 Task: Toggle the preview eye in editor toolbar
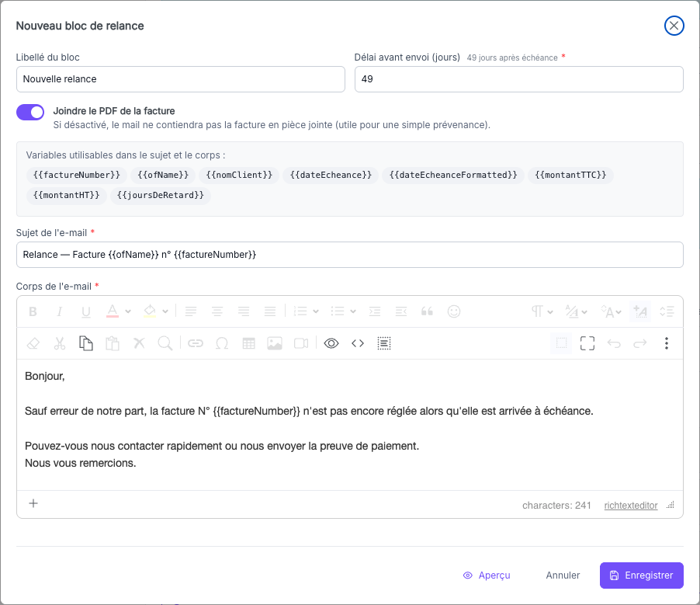[x=331, y=343]
